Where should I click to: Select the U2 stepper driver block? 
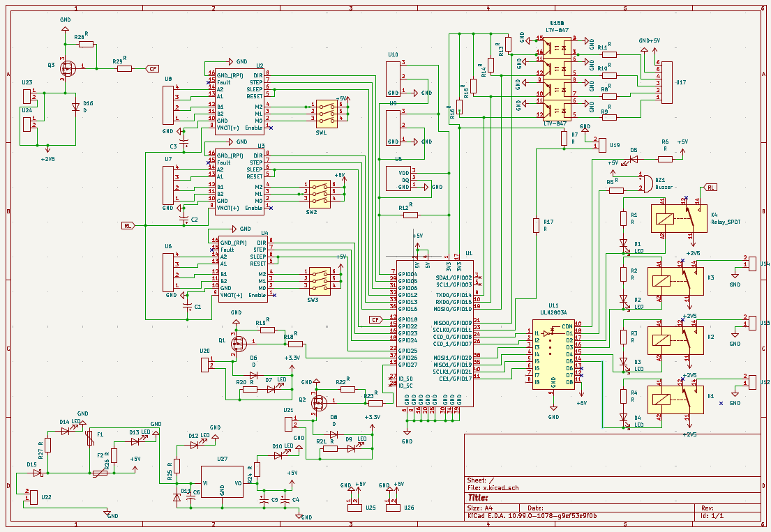(x=240, y=103)
